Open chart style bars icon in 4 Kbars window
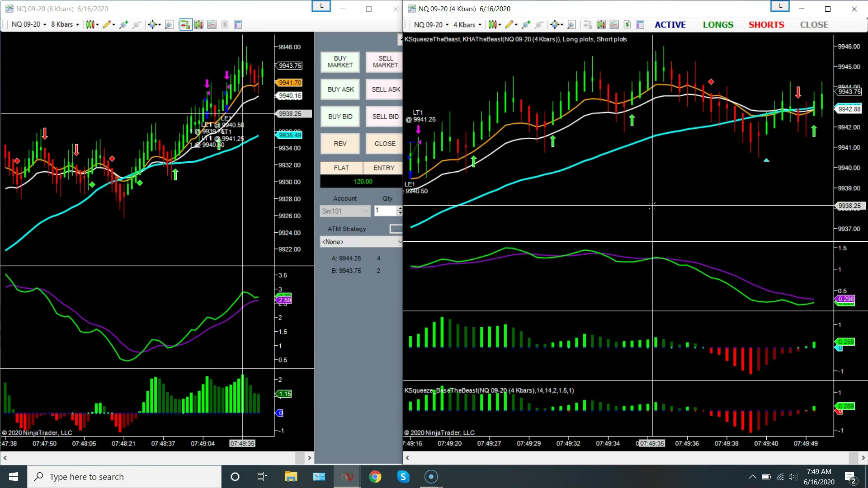The width and height of the screenshot is (868, 488). pos(492,24)
